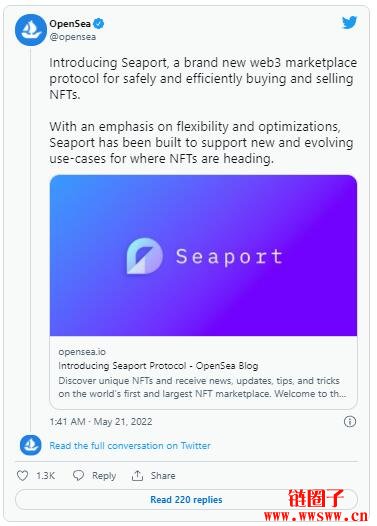This screenshot has height=526, width=377.
Task: Open the @opensea handle
Action: [x=72, y=37]
